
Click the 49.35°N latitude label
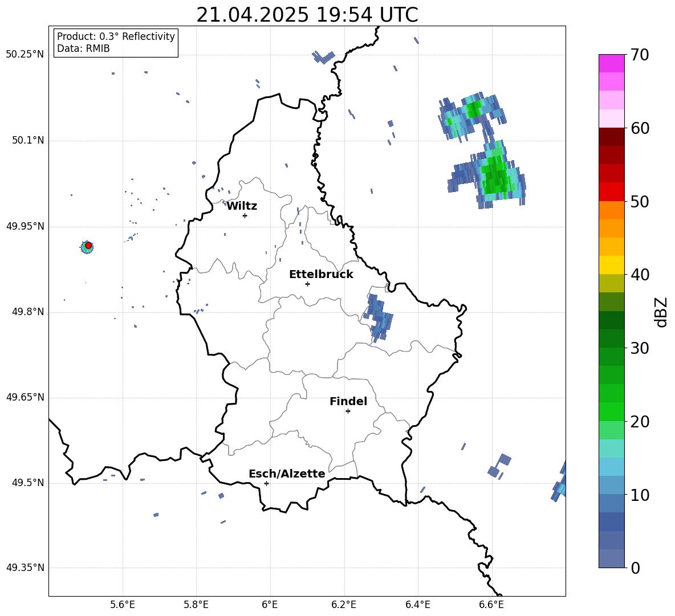point(25,568)
